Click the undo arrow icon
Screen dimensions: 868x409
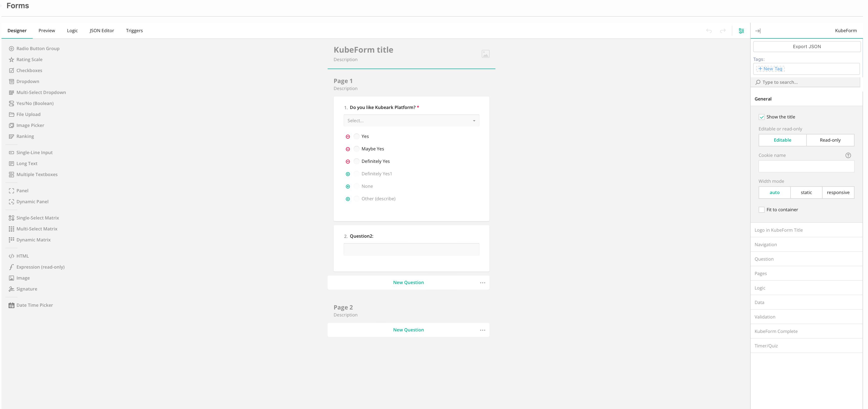[x=709, y=31]
